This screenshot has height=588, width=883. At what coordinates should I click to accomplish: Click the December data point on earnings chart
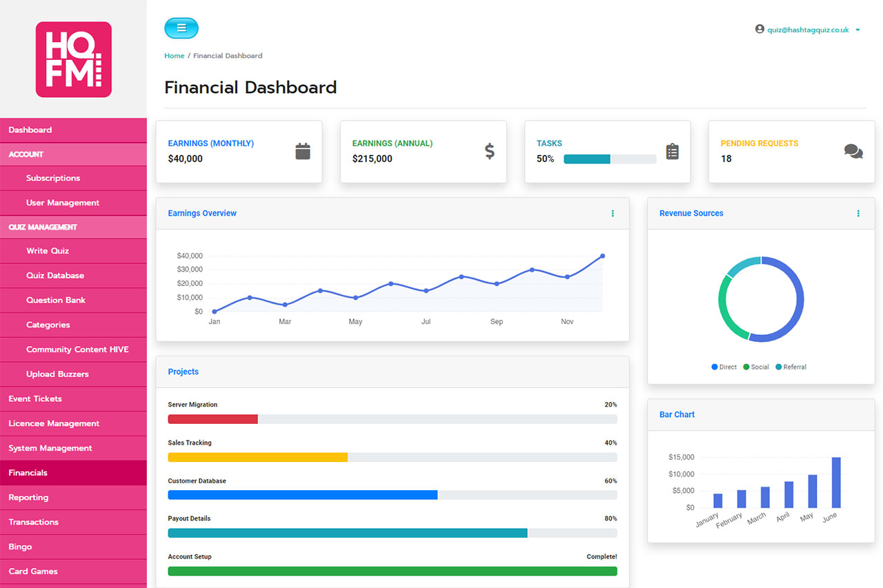click(x=602, y=256)
